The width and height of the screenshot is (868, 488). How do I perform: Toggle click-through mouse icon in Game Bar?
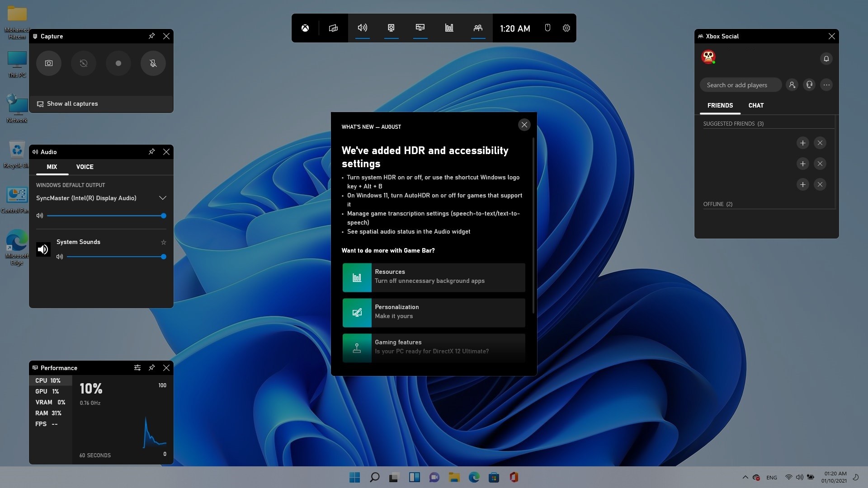point(547,28)
